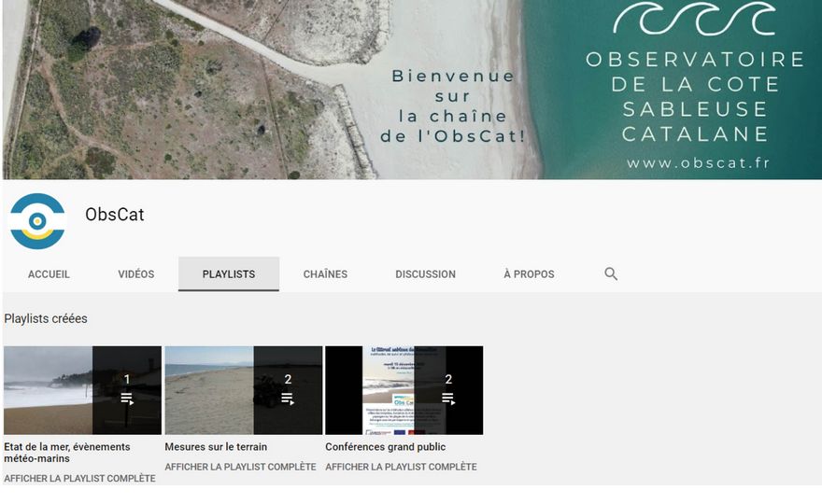Click playlist icon on Conférences grand public thumbnail

[x=448, y=399]
